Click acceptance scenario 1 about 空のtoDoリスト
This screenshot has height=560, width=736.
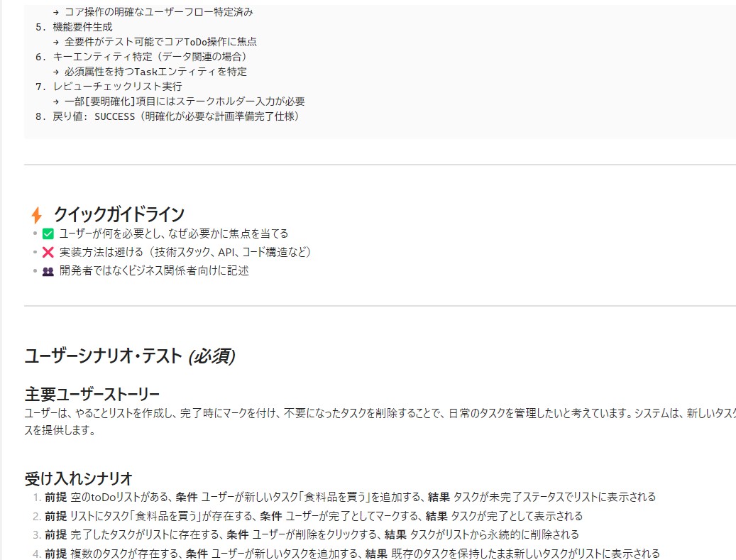350,497
